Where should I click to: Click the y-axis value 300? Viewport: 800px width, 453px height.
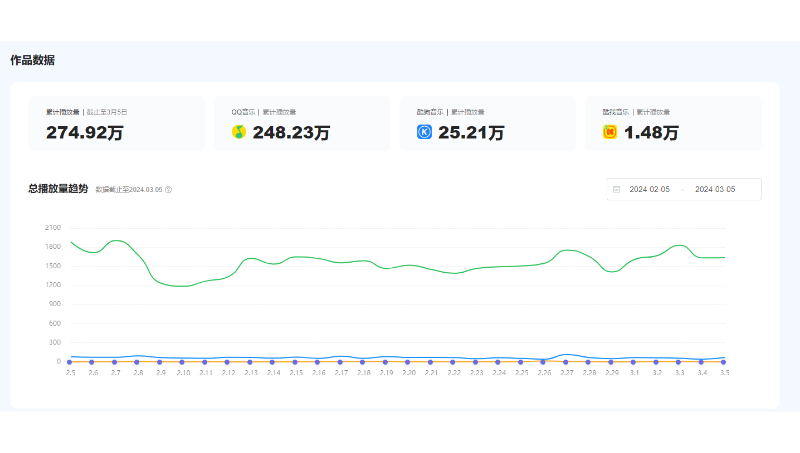(x=55, y=342)
